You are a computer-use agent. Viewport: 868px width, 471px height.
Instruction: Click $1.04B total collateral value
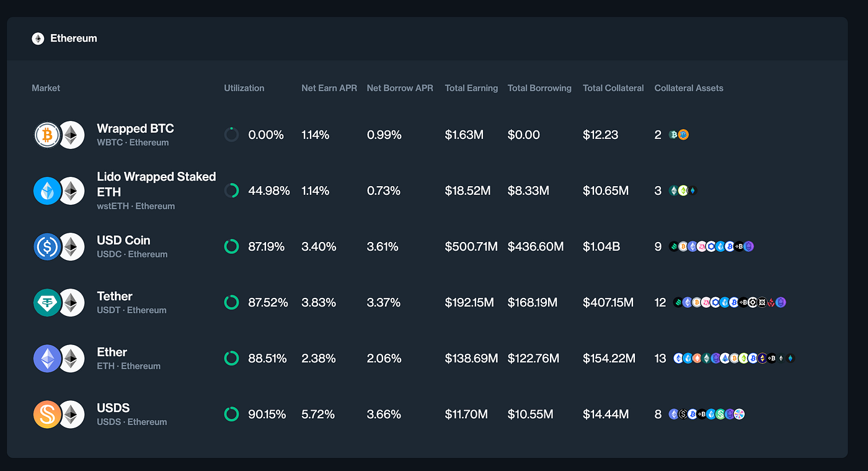[601, 246]
